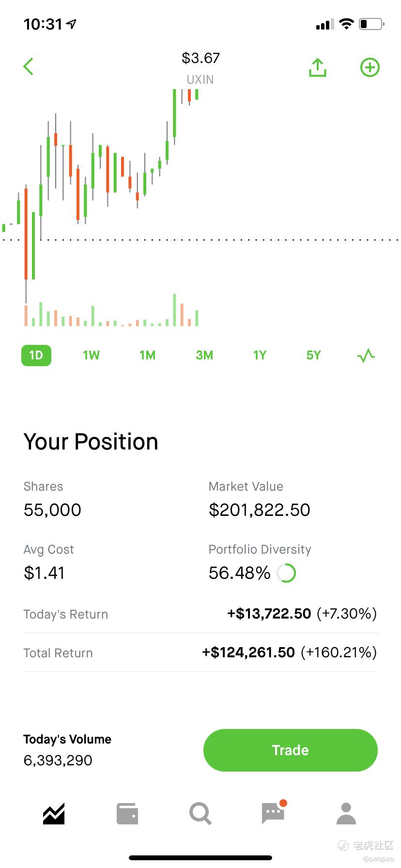Screen dimensions: 401x868
Task: Show the 1Y chart range
Action: click(x=260, y=356)
